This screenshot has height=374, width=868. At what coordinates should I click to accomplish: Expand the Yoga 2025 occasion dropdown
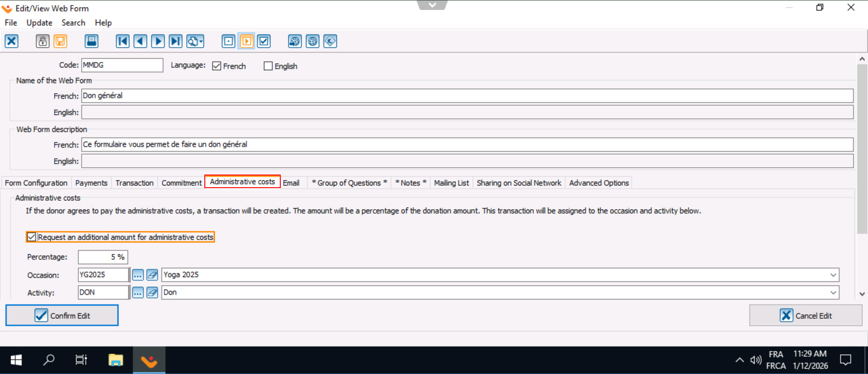click(x=833, y=275)
